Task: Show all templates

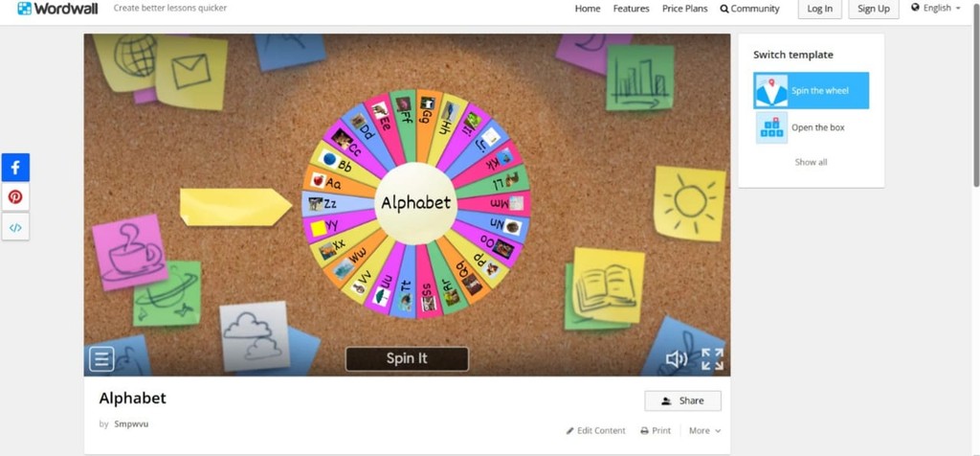Action: (x=811, y=162)
